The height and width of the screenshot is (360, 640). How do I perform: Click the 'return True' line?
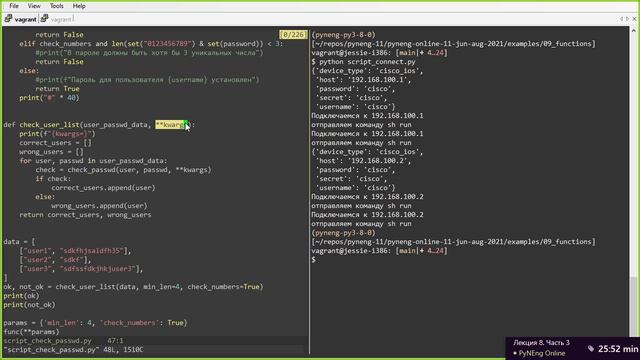coord(58,89)
